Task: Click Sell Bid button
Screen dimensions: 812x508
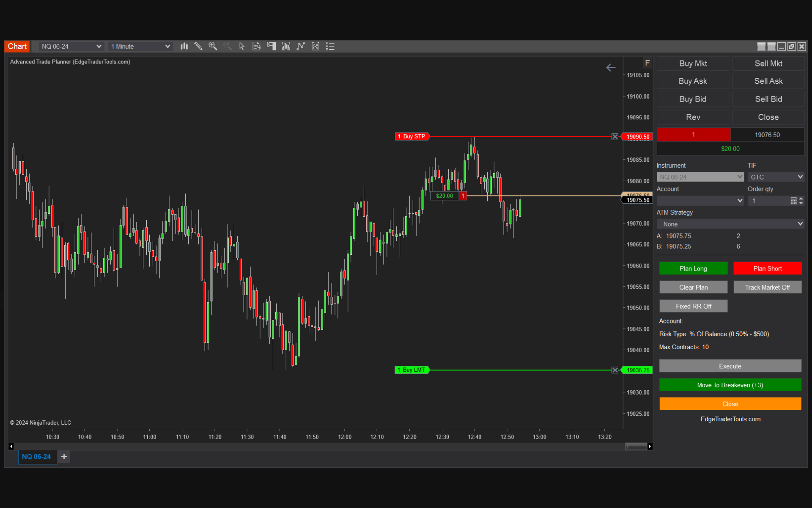Action: click(x=768, y=99)
